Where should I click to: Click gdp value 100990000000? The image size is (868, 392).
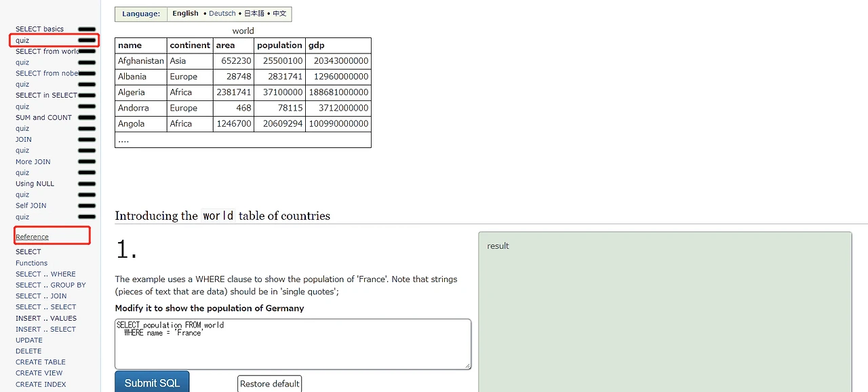pyautogui.click(x=338, y=123)
